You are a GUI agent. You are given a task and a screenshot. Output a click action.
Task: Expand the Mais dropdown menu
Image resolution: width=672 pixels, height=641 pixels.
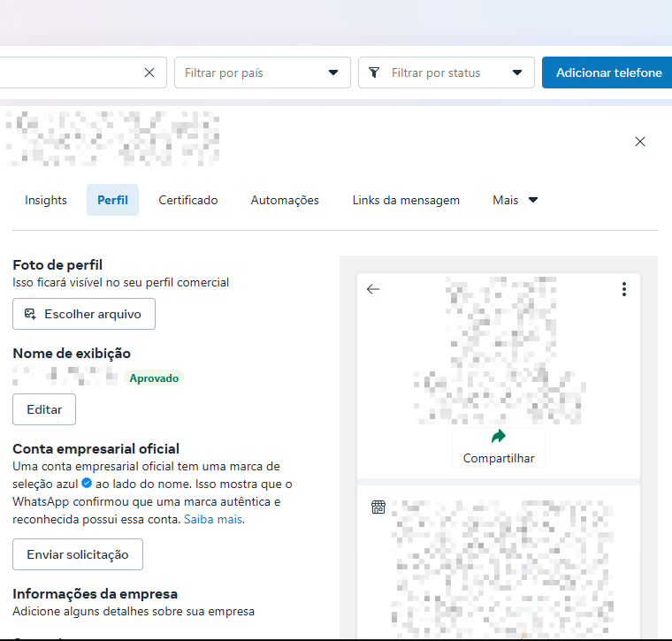pyautogui.click(x=515, y=200)
